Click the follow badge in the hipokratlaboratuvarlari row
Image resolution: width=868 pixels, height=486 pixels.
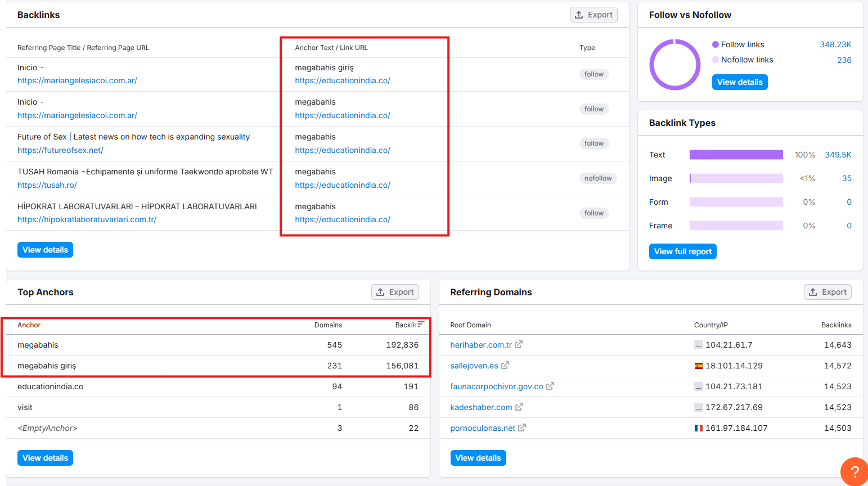(594, 213)
